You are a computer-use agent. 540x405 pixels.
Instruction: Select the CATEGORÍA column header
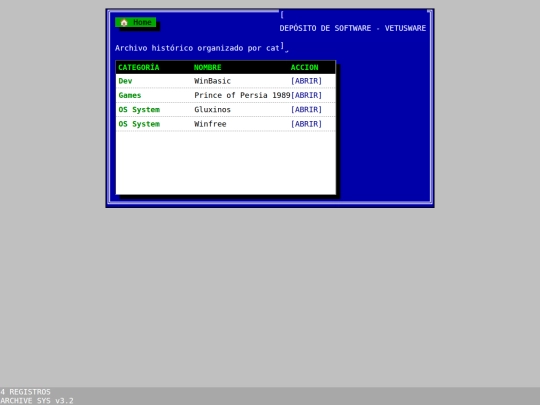click(139, 68)
